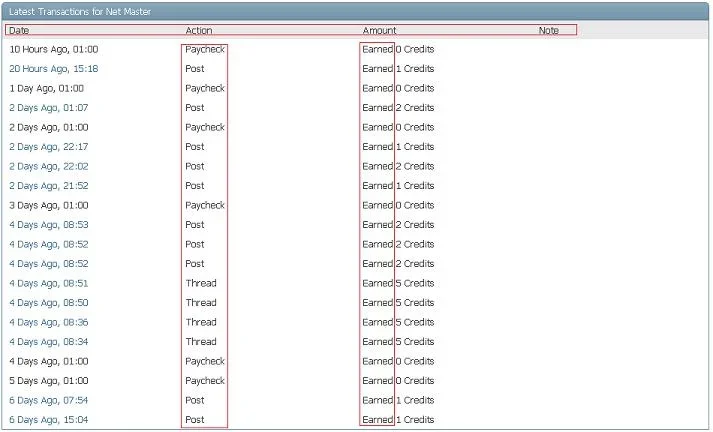The height and width of the screenshot is (432, 713).
Task: Click Post in the 2 Days Ago, 01:07 row
Action: click(195, 108)
